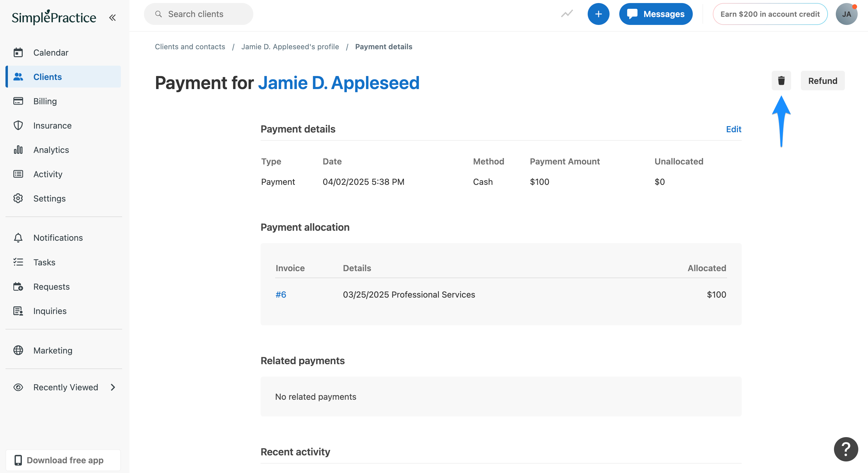This screenshot has width=868, height=473.
Task: Click Earn $200 in account credit
Action: [x=770, y=14]
